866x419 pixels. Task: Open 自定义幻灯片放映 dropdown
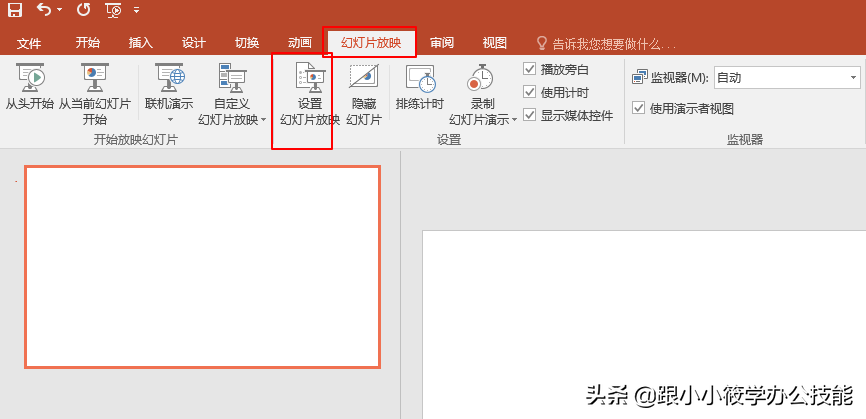(x=263, y=120)
